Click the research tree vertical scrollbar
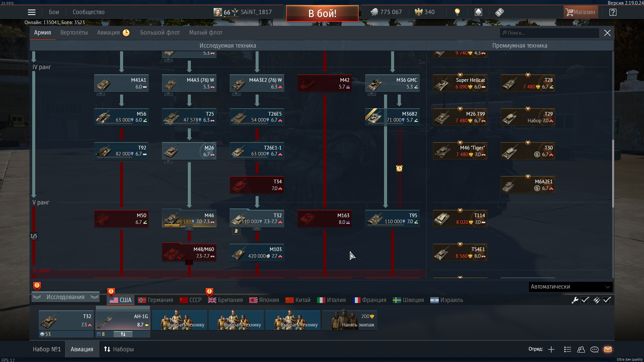The width and height of the screenshot is (644, 362). [613, 173]
